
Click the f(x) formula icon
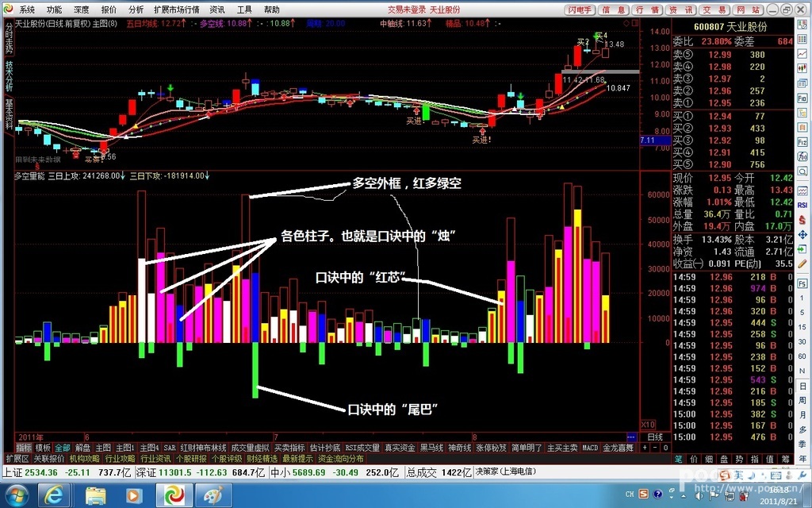[802, 155]
